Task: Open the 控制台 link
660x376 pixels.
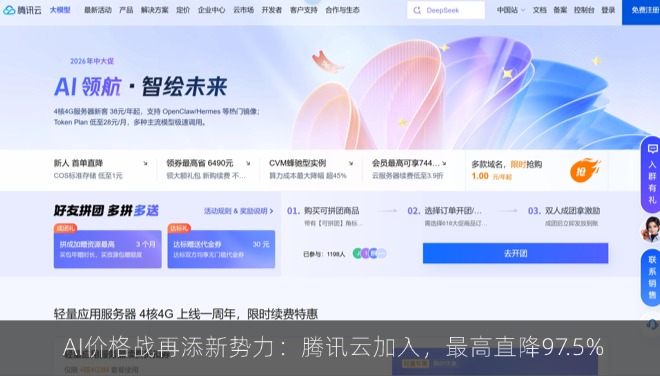Action: pyautogui.click(x=584, y=10)
